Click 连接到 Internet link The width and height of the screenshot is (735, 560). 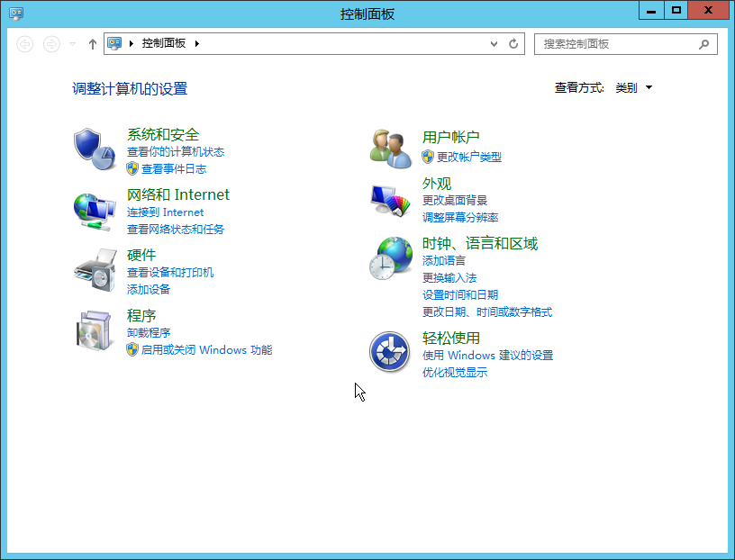pyautogui.click(x=166, y=212)
